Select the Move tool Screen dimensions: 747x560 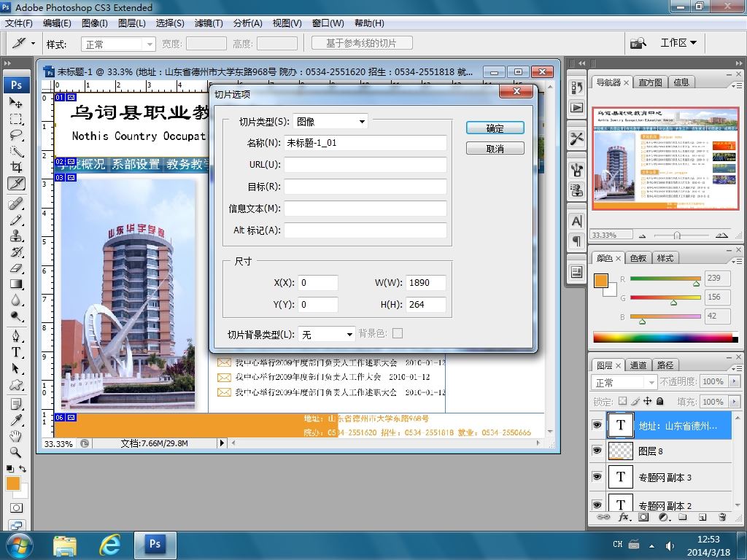point(16,102)
